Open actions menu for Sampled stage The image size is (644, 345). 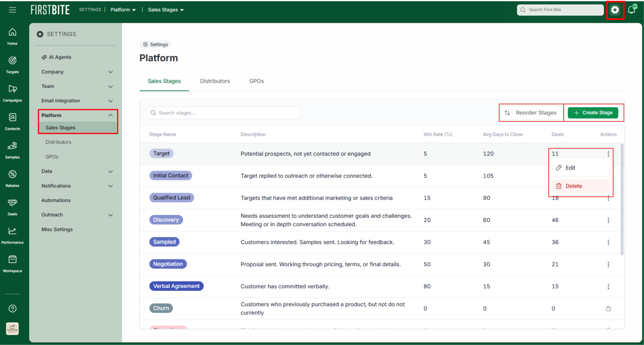608,243
